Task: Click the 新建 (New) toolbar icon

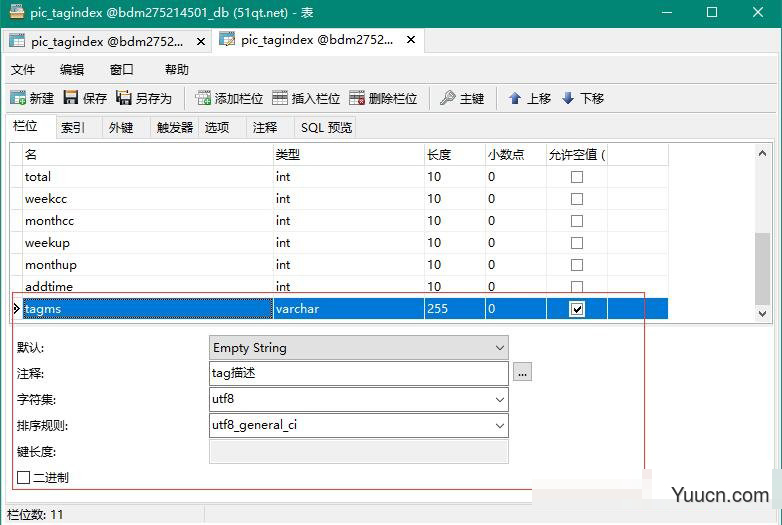Action: [18, 98]
